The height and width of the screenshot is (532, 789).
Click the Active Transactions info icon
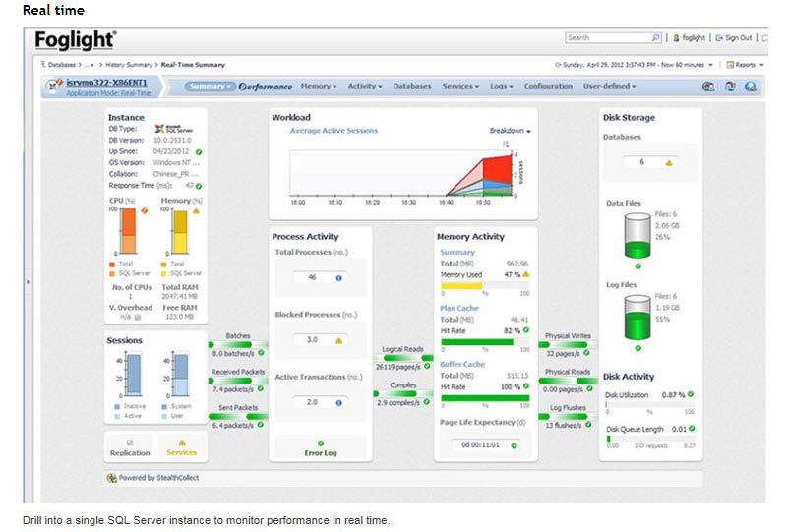[338, 403]
